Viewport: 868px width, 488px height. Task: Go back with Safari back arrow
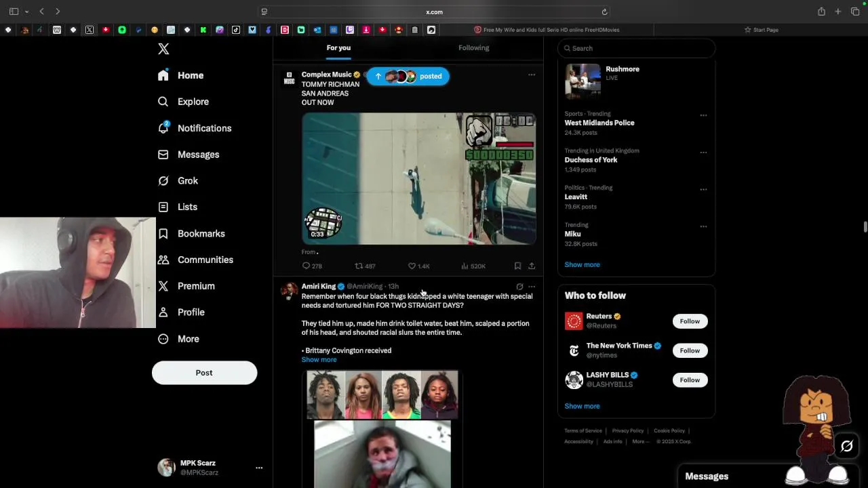[41, 12]
